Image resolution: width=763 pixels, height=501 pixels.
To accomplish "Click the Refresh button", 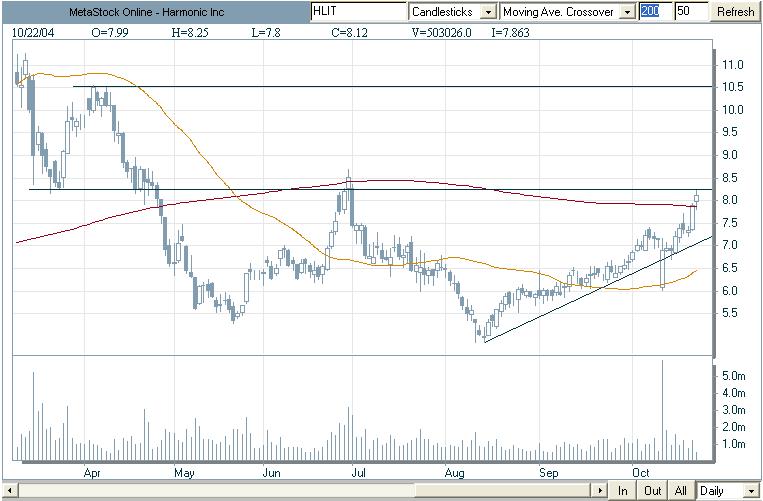I will [735, 12].
